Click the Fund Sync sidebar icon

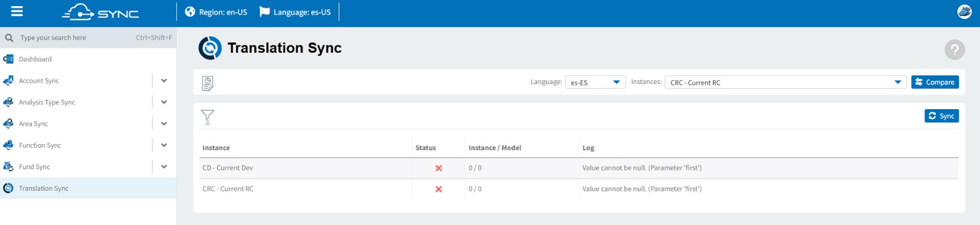coord(8,167)
